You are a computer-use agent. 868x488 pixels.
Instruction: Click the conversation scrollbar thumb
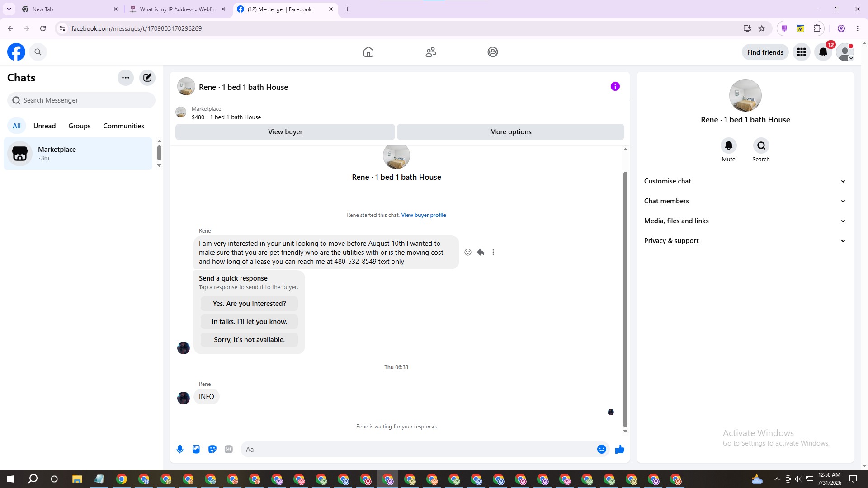tap(625, 299)
